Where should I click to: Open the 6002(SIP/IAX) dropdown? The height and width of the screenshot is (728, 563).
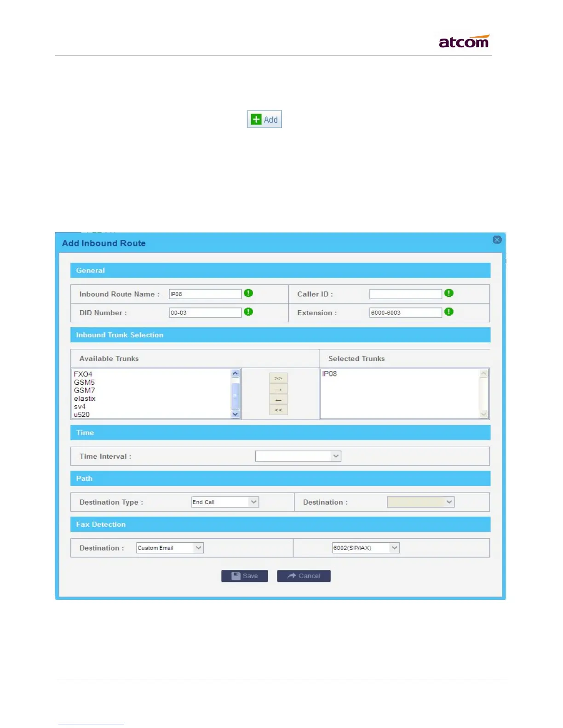[366, 548]
